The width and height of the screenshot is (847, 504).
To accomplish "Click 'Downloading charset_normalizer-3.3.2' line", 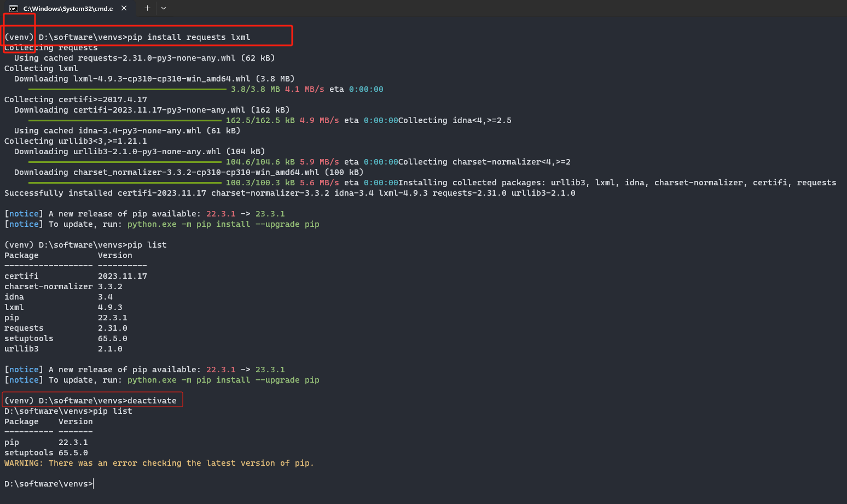I will point(189,172).
